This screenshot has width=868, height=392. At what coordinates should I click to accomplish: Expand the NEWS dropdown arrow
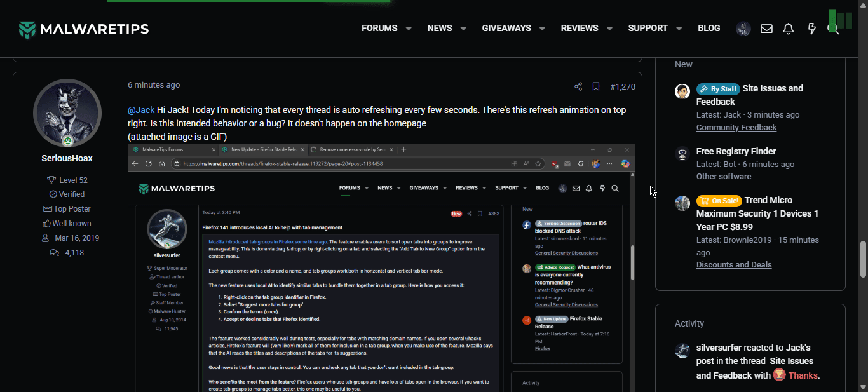click(463, 29)
